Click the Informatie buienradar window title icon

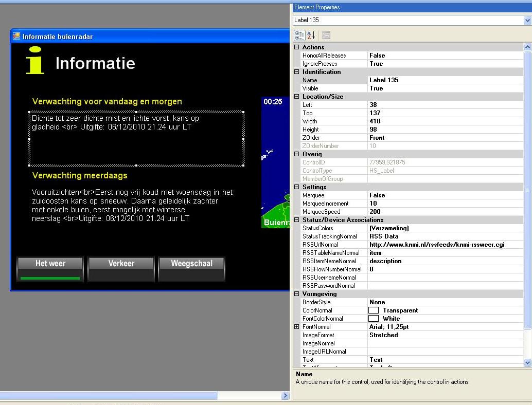tap(16, 36)
